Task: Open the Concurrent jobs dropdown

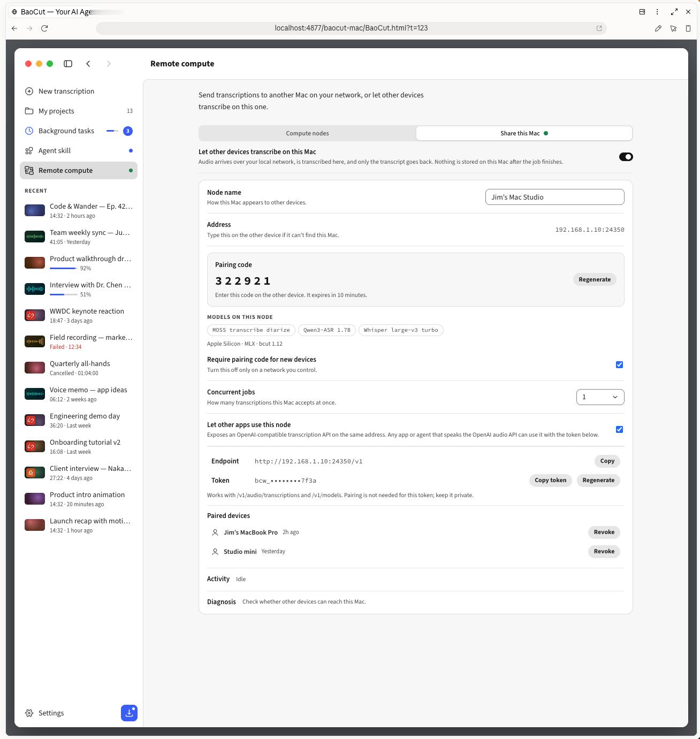Action: click(x=600, y=397)
